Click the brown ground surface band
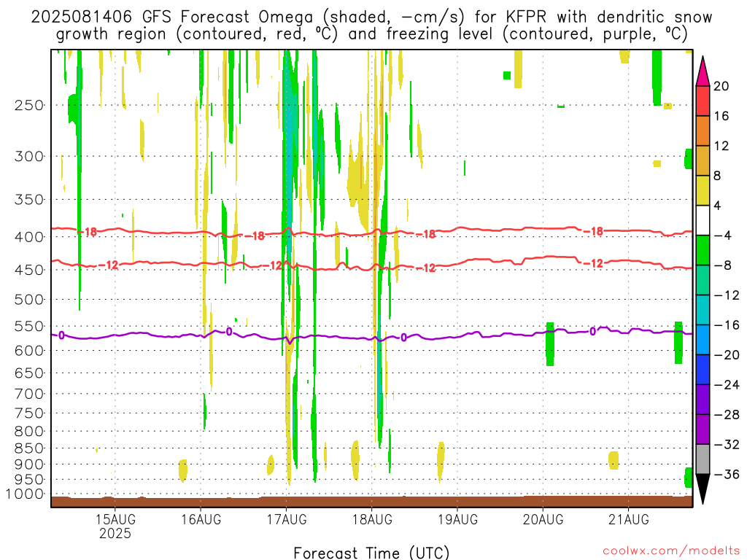The height and width of the screenshot is (560, 747). coord(371,502)
